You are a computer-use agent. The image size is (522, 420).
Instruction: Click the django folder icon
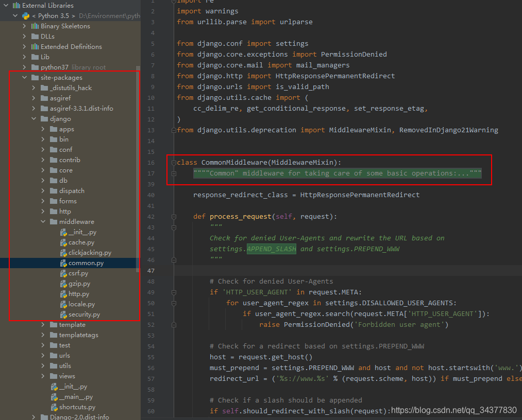44,119
